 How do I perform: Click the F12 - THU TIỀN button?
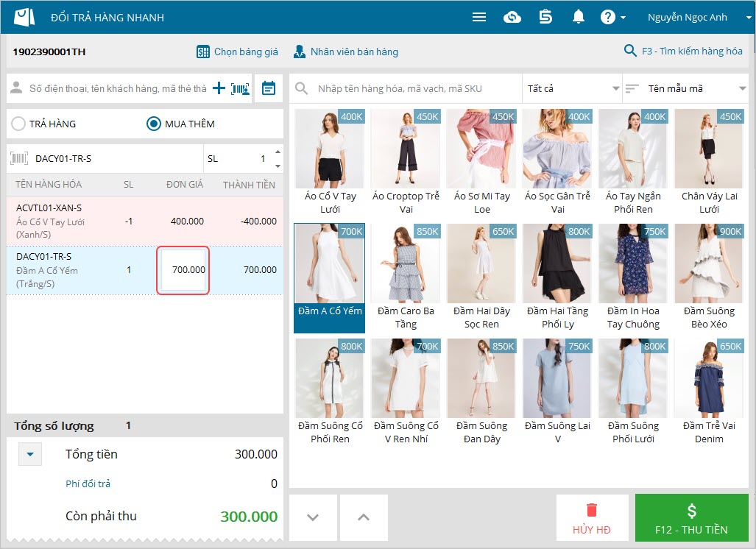point(691,517)
